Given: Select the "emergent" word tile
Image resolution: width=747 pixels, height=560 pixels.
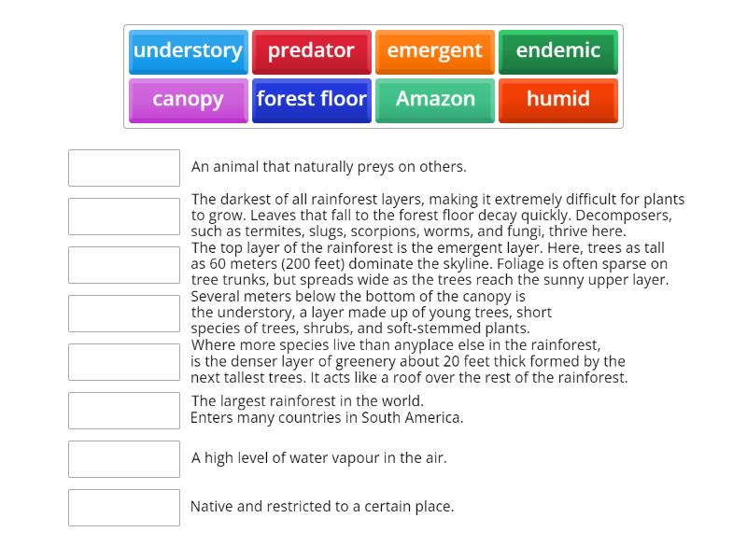Looking at the screenshot, I should click(x=435, y=51).
